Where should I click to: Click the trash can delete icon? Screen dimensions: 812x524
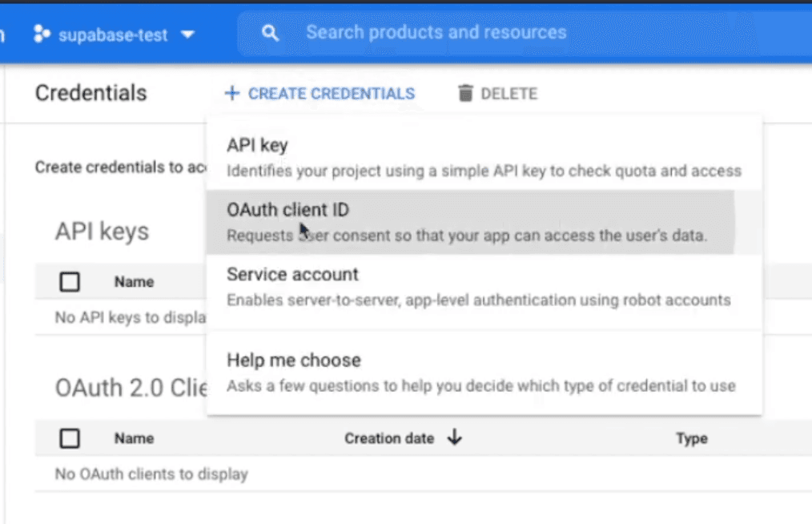tap(465, 94)
